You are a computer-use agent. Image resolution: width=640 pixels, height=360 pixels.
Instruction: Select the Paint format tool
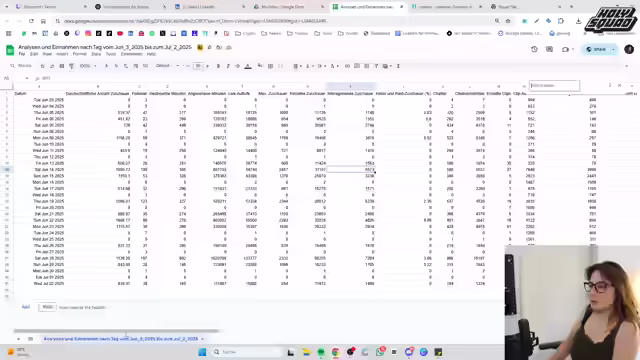point(71,66)
